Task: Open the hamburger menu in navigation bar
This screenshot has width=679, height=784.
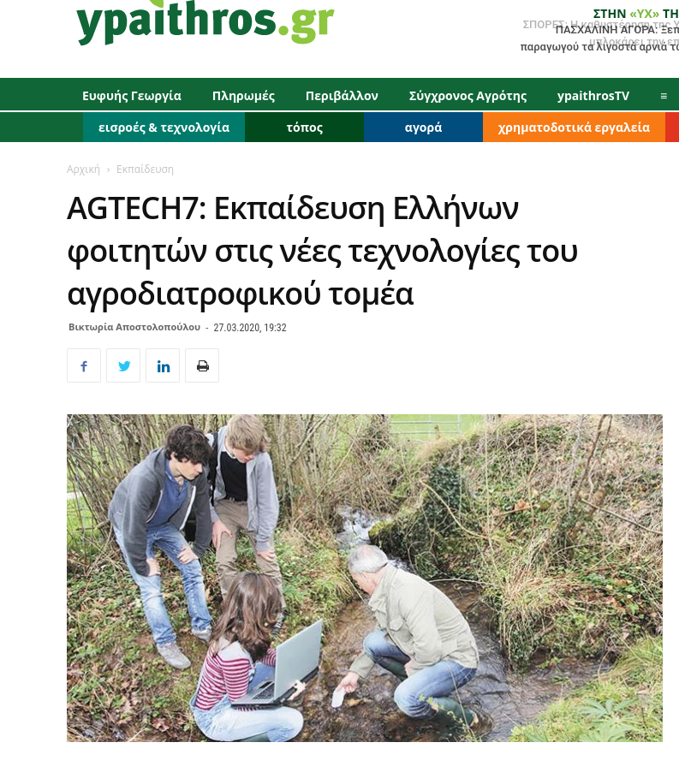Action: pyautogui.click(x=664, y=96)
